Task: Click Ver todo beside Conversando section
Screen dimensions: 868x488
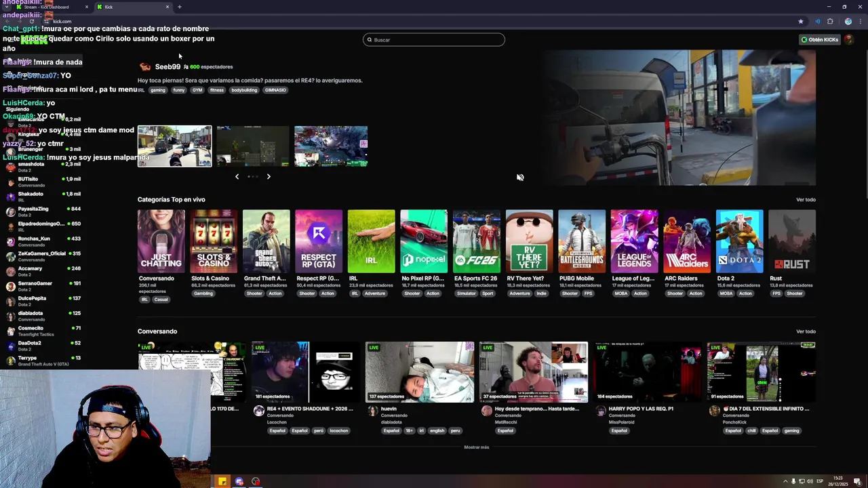Action: tap(806, 331)
